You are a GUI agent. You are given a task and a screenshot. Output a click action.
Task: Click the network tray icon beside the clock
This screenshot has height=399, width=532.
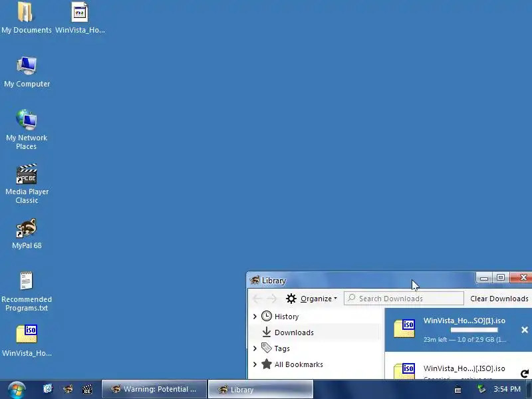coord(481,389)
